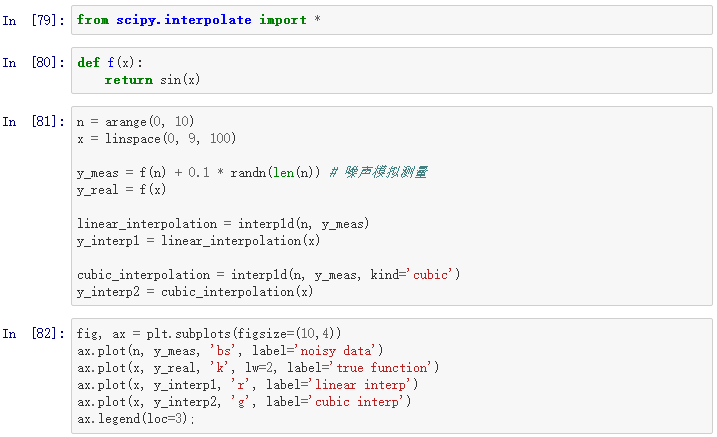
Task: Select the In [79] prompt label
Action: [x=33, y=21]
